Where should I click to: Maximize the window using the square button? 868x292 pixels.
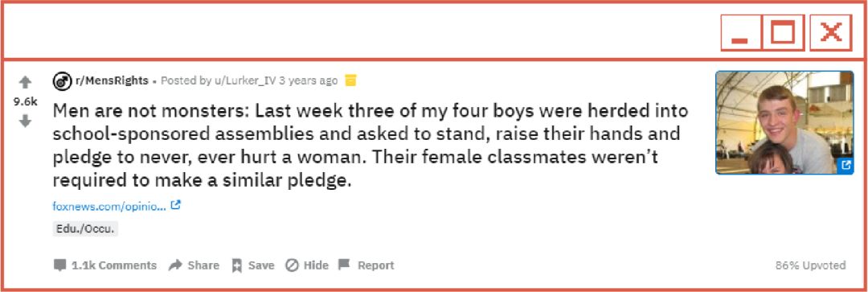(x=783, y=33)
